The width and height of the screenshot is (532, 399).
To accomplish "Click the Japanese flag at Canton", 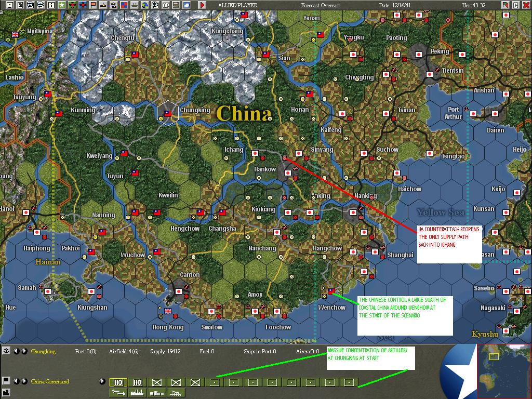I will click(179, 291).
